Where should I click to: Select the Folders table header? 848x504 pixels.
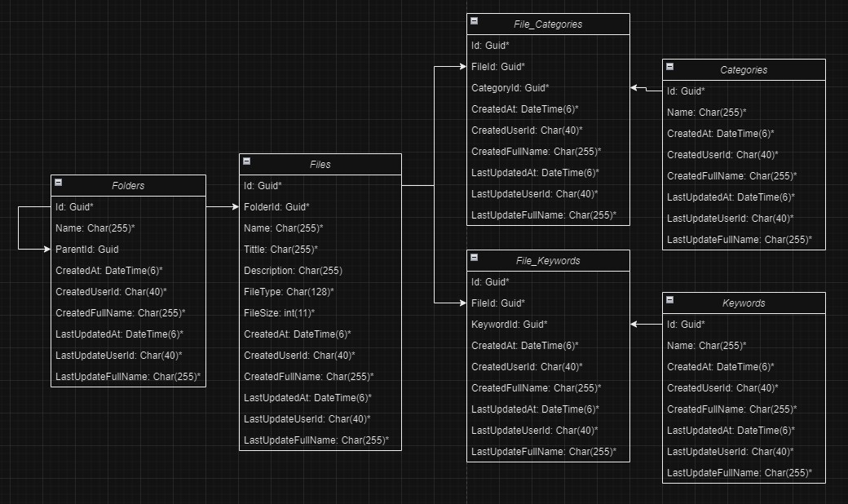[128, 185]
